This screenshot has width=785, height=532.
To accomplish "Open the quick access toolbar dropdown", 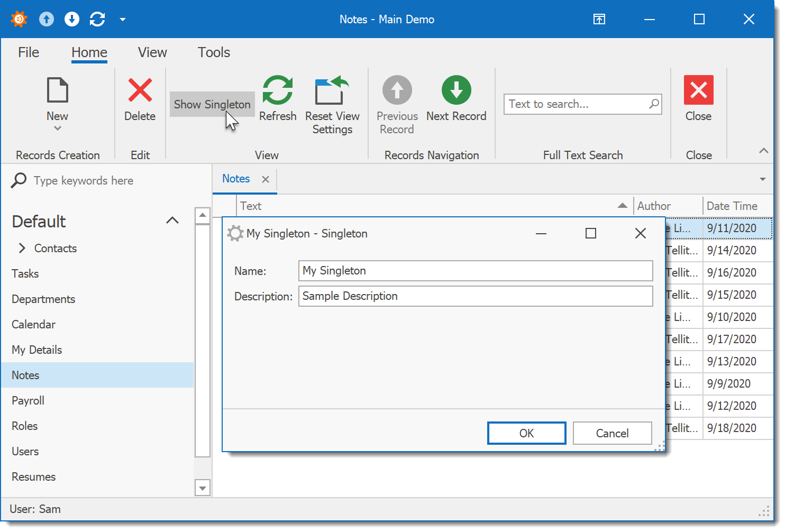I will click(123, 20).
